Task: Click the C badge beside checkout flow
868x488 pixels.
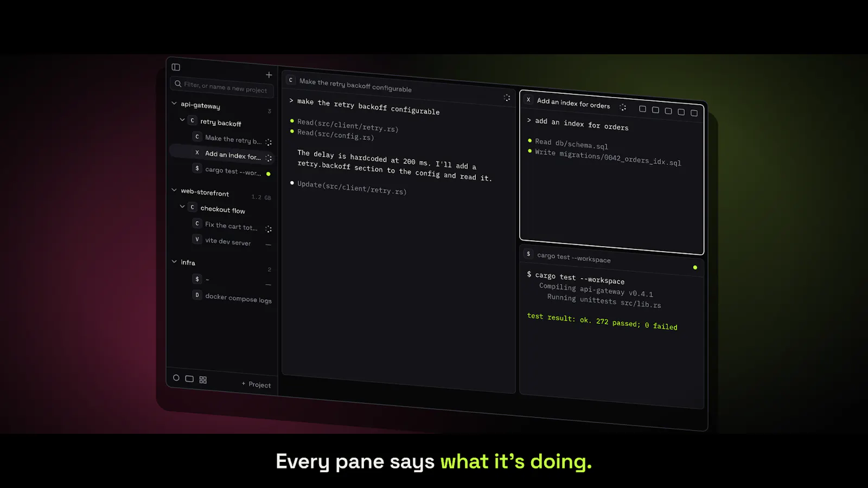Action: tap(192, 207)
